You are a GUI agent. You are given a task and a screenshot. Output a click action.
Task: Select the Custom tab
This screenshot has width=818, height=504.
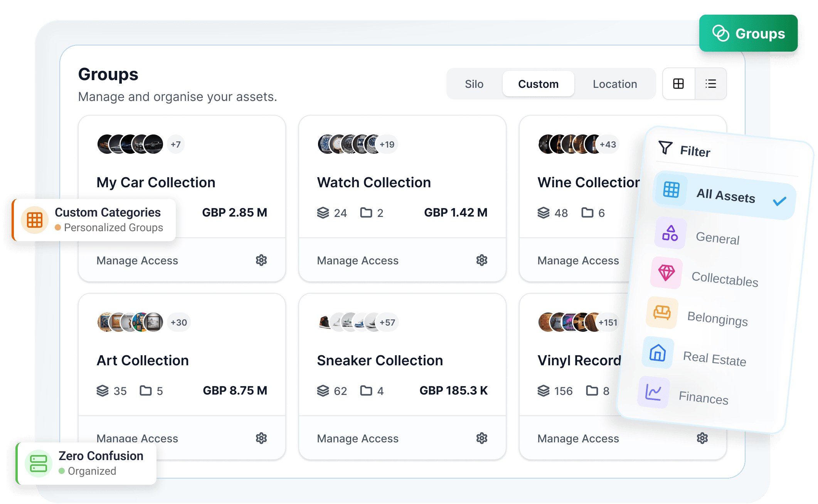click(x=538, y=84)
